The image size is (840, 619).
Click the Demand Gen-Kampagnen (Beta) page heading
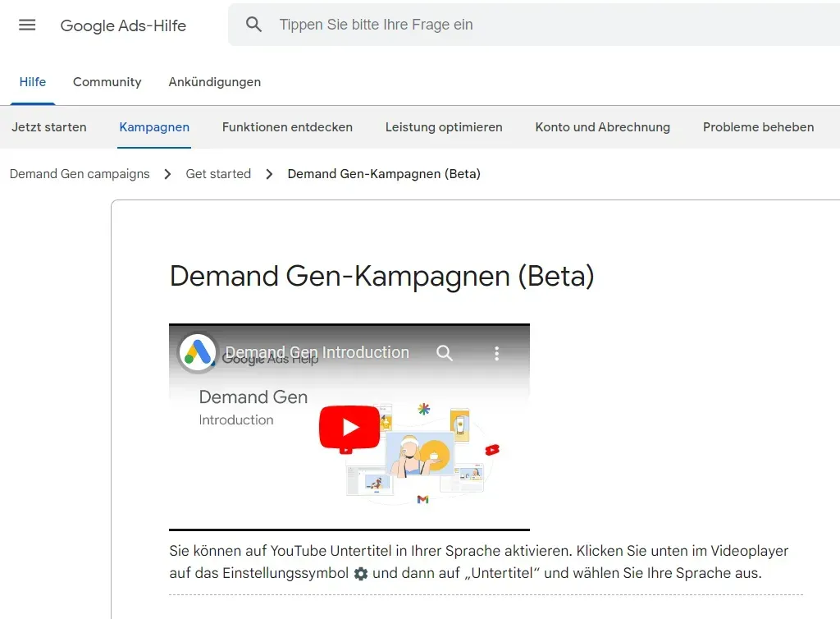[x=381, y=276]
